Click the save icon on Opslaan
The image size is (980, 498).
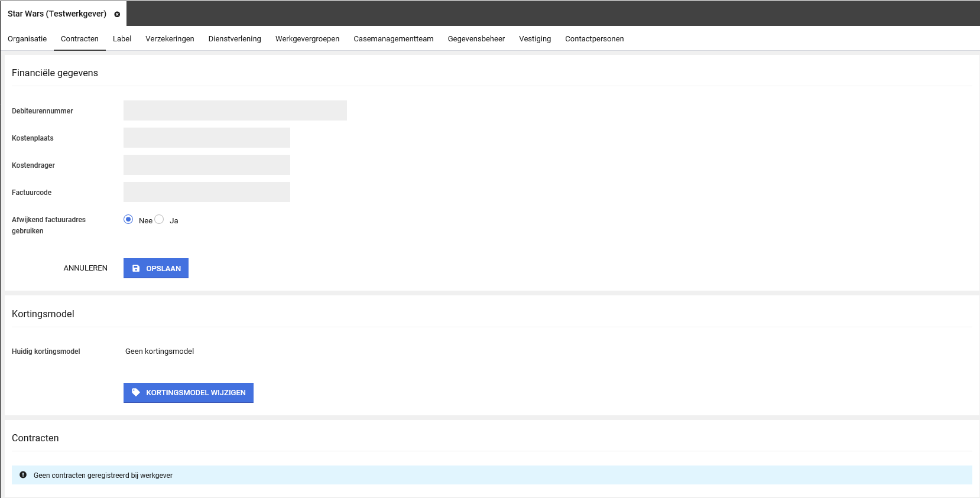136,268
